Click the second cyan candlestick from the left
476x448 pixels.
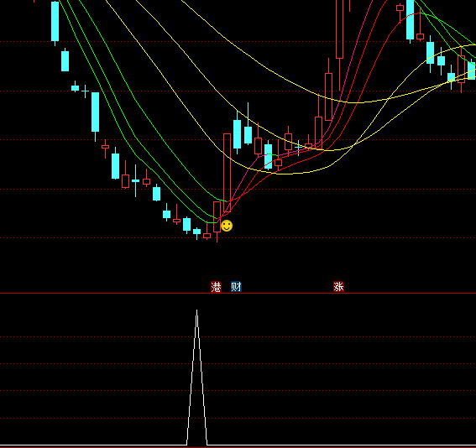(65, 60)
